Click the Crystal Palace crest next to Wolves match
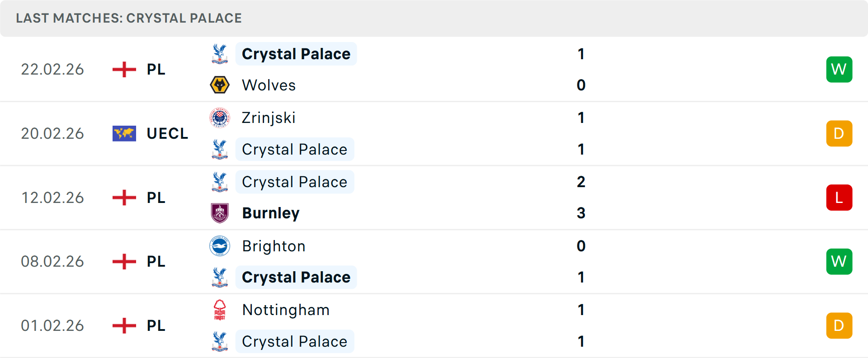868x358 pixels. click(x=220, y=54)
